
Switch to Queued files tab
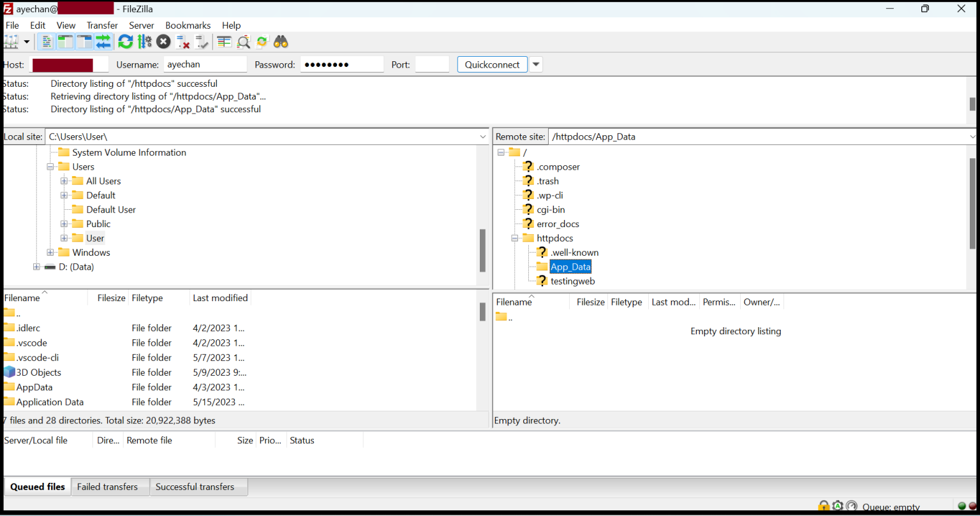38,487
